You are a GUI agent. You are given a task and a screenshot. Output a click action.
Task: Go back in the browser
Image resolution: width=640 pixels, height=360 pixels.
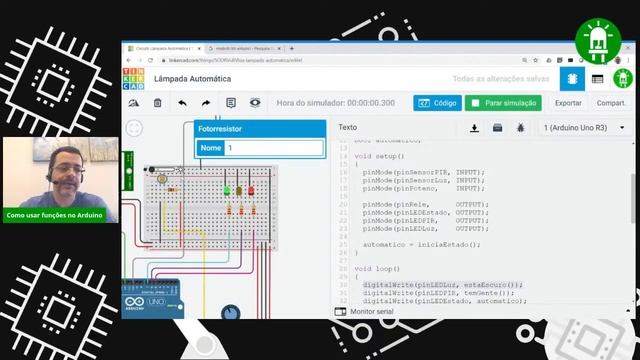129,60
